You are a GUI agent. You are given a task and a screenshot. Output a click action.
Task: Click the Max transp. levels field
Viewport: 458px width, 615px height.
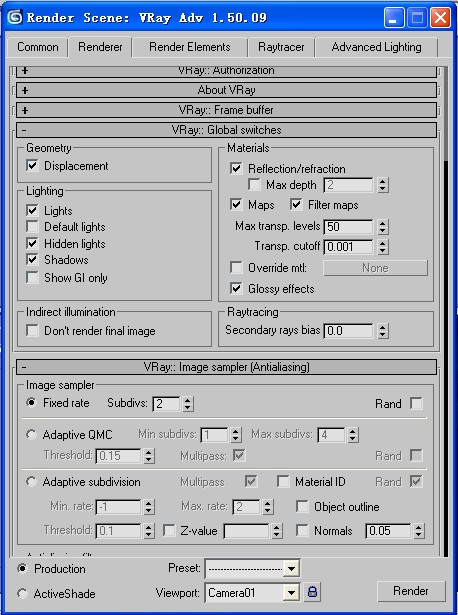coord(348,226)
